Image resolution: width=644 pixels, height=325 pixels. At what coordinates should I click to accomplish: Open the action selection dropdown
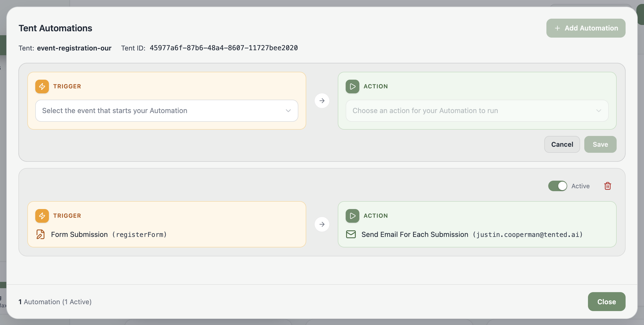[x=477, y=111]
